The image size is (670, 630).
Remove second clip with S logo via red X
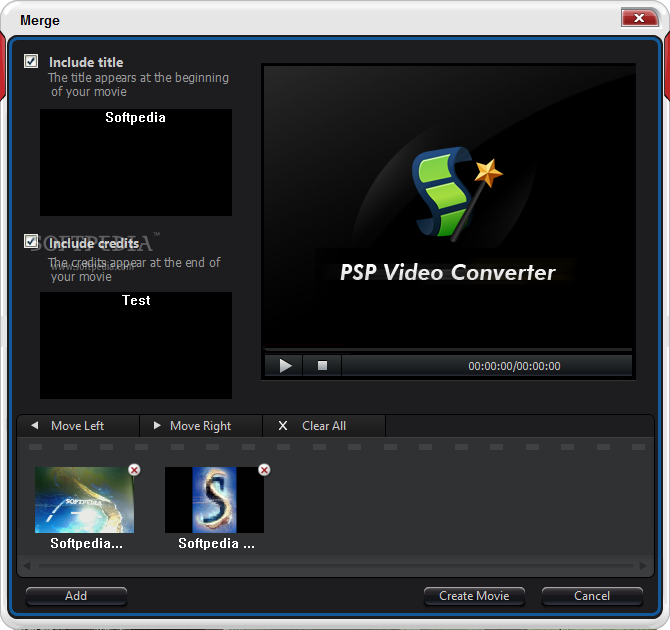pos(264,470)
